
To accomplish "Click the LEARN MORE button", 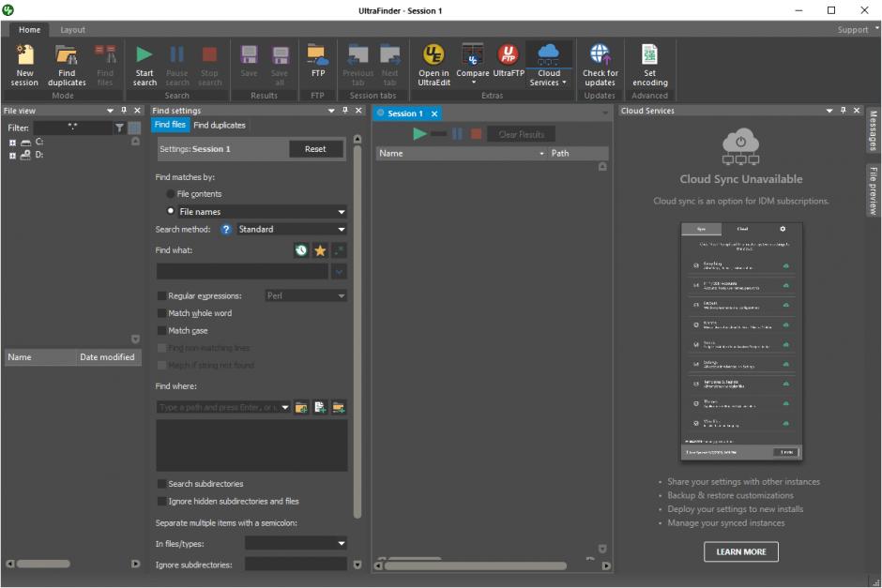I will [741, 552].
